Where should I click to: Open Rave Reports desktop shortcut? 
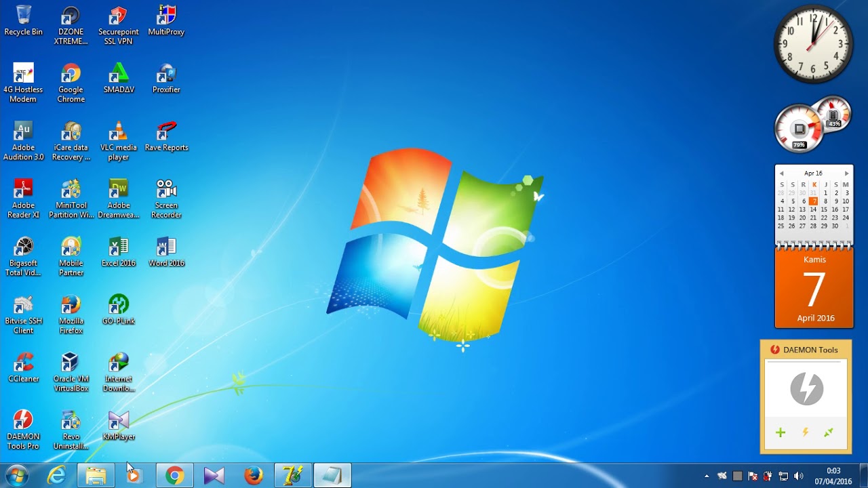point(166,136)
